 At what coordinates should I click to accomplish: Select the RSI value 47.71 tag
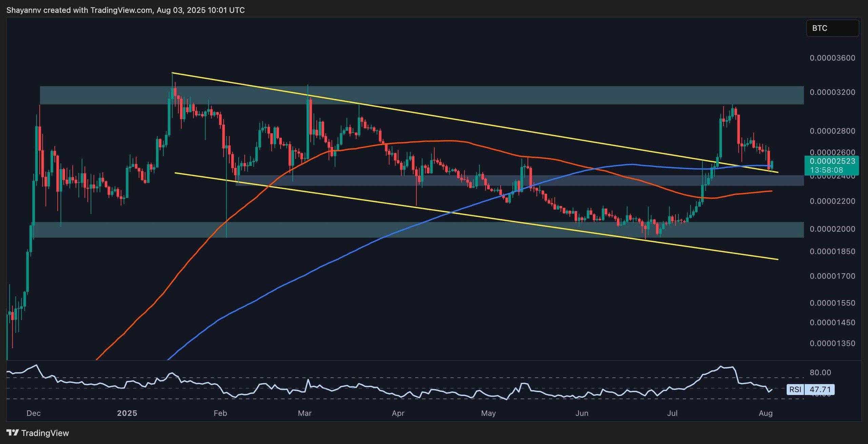[820, 389]
